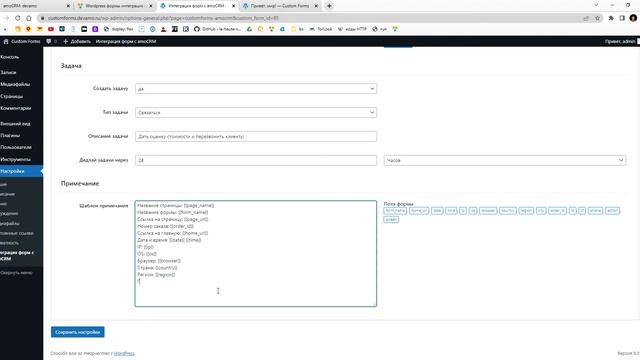Open permalinks settings submenu item

tap(17, 233)
